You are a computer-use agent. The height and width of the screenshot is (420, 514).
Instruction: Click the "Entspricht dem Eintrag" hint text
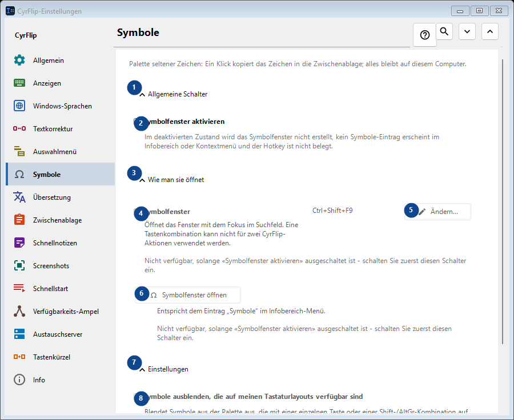(x=241, y=311)
